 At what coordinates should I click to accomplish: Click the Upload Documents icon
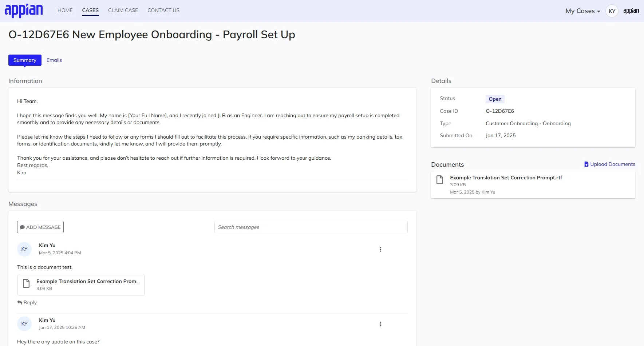pyautogui.click(x=586, y=164)
